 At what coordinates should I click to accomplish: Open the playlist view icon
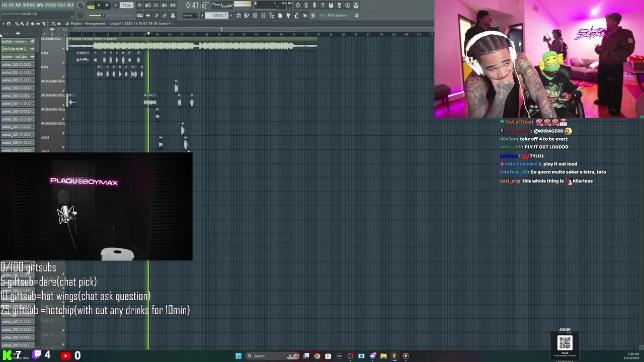coord(238,16)
